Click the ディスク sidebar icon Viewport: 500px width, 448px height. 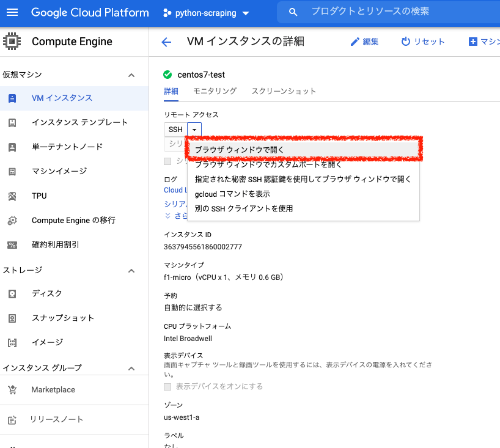(x=12, y=293)
